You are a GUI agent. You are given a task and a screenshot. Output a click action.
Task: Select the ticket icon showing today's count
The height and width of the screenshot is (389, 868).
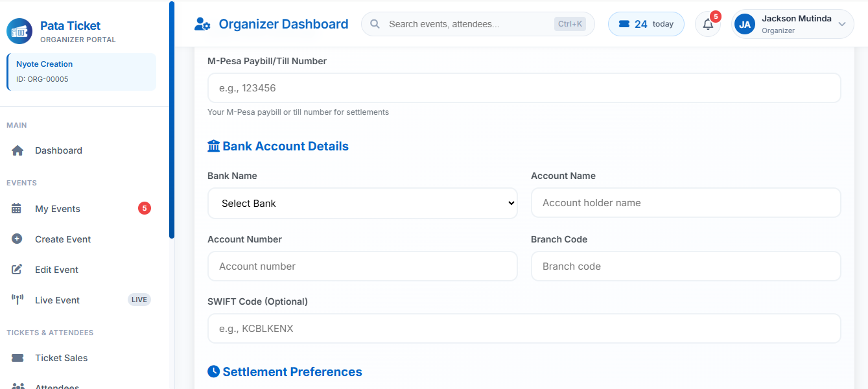pyautogui.click(x=624, y=23)
